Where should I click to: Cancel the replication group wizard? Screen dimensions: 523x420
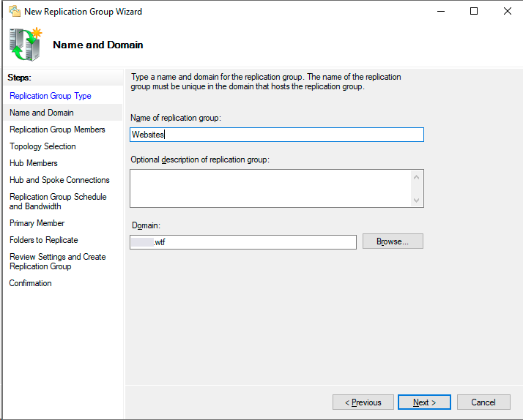(483, 402)
